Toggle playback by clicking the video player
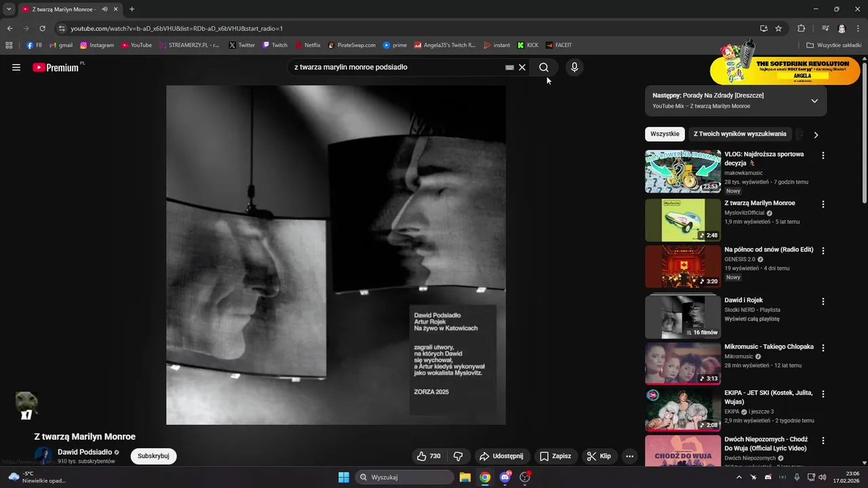This screenshot has width=868, height=488. click(336, 255)
